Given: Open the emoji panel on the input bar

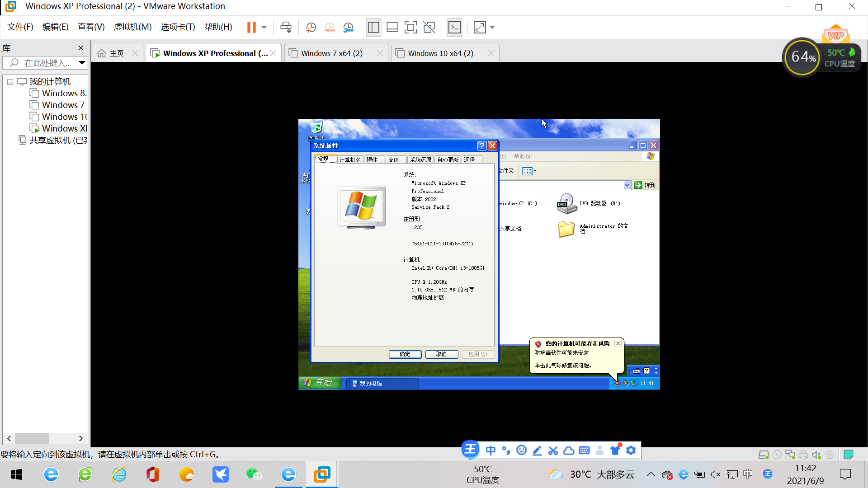Looking at the screenshot, I should [522, 450].
